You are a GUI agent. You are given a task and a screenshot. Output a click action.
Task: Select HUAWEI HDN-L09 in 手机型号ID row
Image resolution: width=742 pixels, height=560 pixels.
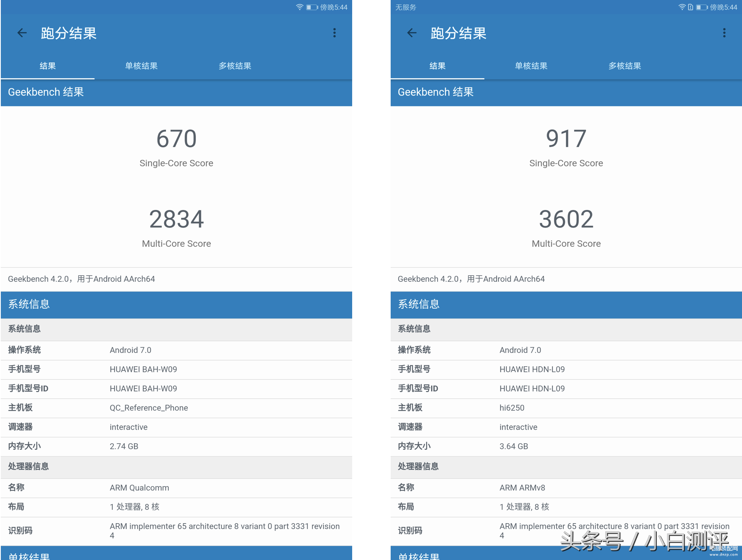[532, 388]
